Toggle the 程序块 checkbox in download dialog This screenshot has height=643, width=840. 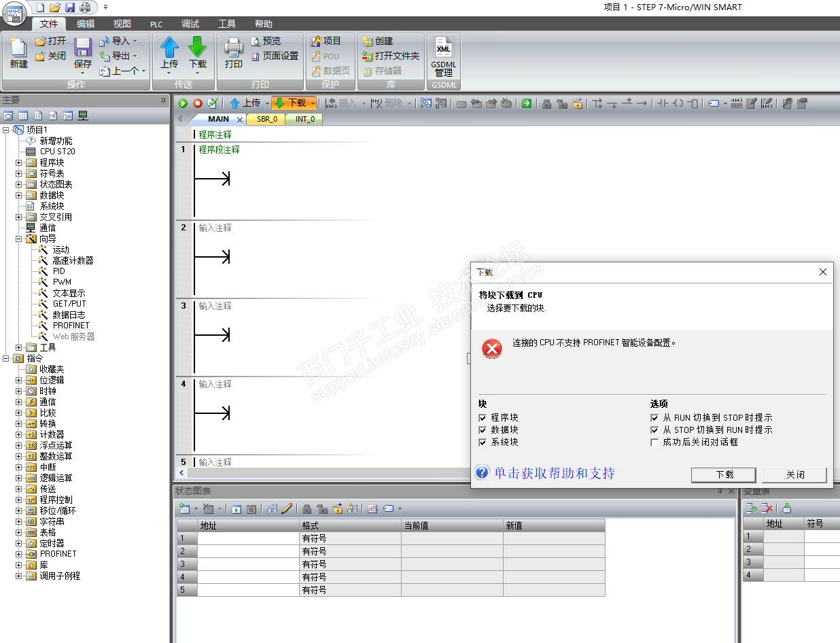[x=483, y=417]
